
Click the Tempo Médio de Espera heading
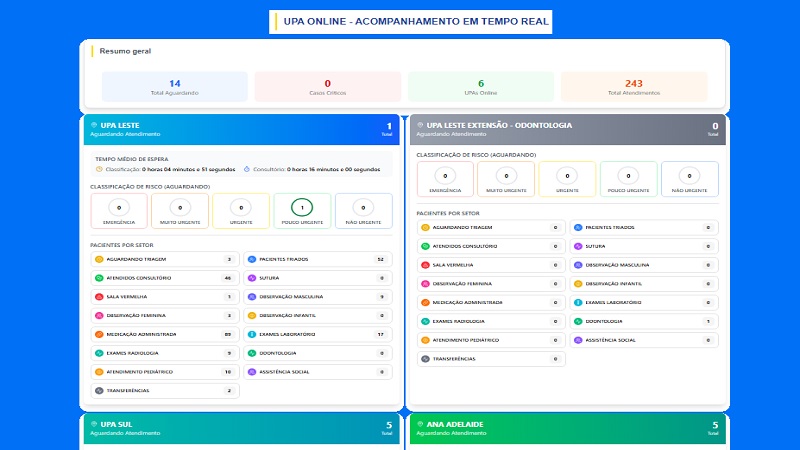(132, 159)
